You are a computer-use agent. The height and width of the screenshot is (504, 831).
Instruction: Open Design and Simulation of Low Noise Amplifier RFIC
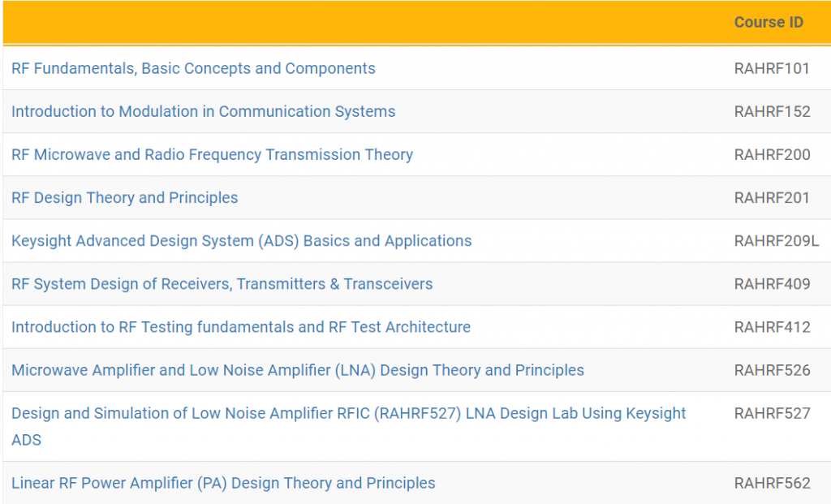[x=348, y=414]
